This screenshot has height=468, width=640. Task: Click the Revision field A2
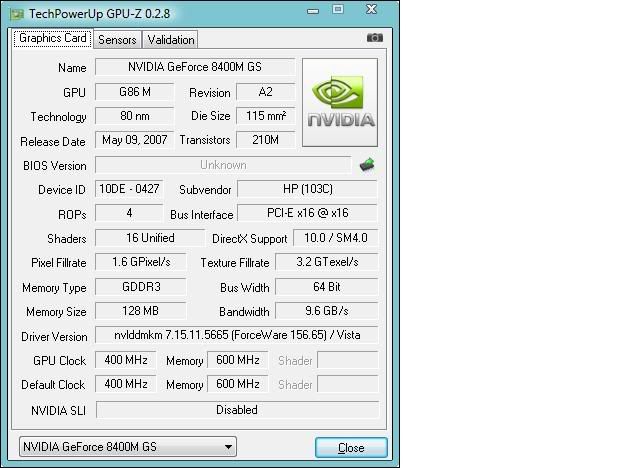(265, 92)
